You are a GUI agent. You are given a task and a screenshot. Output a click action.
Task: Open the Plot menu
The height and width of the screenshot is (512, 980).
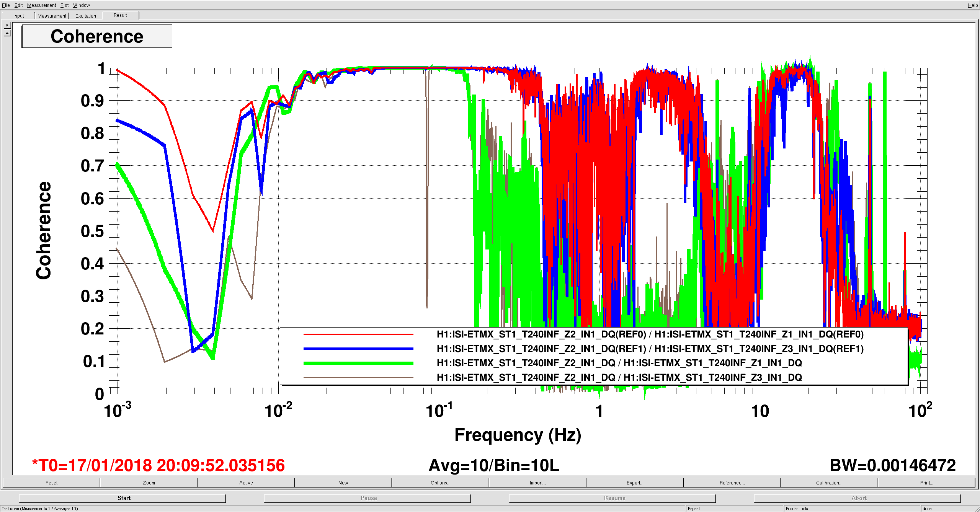64,5
